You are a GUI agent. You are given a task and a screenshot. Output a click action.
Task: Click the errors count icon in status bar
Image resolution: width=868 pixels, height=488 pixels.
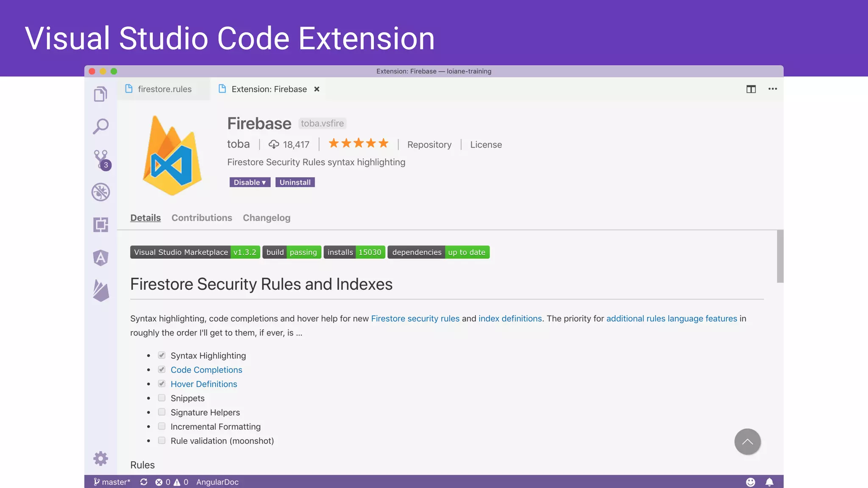click(x=159, y=482)
